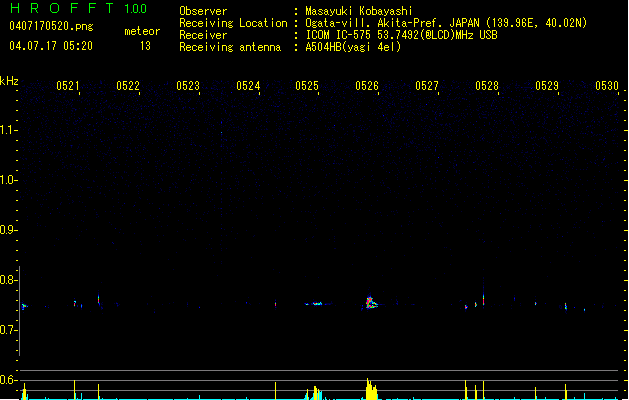Click observer name Masayuki Kobayashi

tap(359, 11)
